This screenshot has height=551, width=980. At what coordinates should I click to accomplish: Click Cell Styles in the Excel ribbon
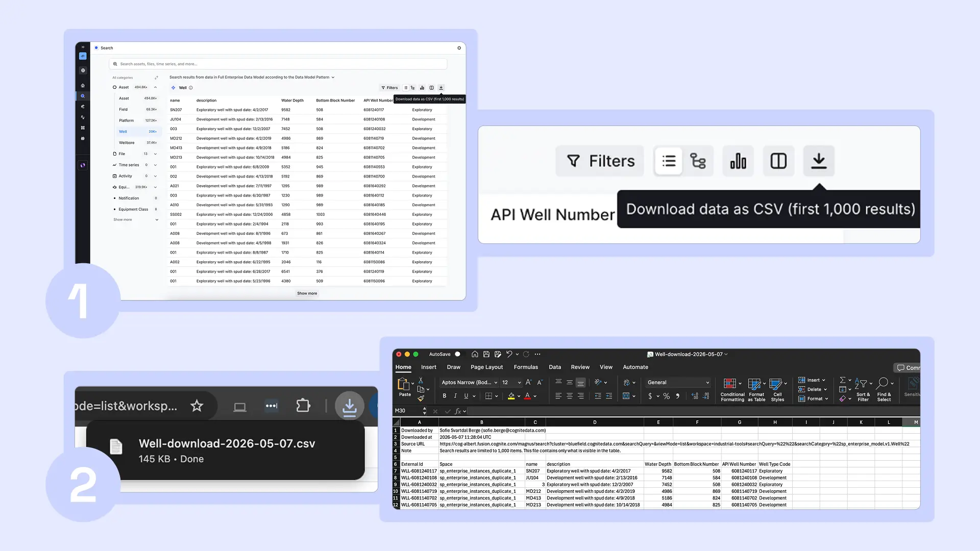[x=777, y=390]
